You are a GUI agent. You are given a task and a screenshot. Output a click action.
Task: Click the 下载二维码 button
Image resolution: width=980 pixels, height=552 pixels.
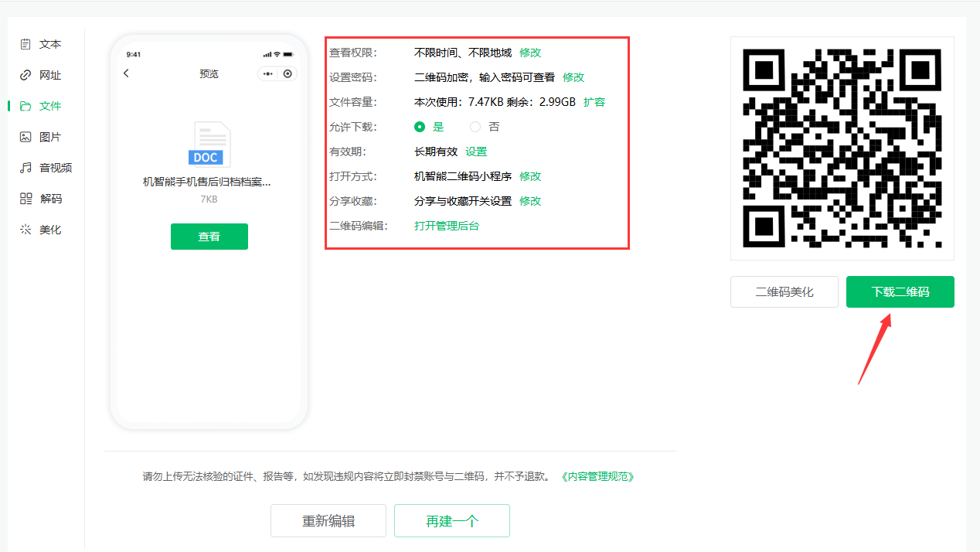(900, 292)
